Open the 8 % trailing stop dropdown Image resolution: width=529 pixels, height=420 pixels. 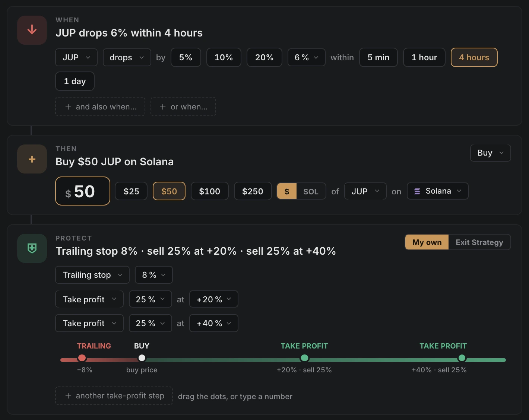tap(154, 275)
